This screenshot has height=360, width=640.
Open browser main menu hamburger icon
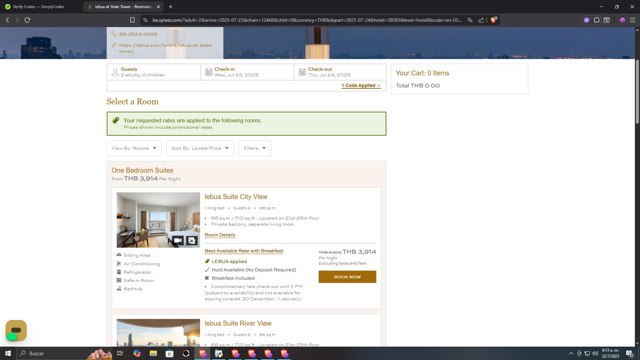pos(633,20)
